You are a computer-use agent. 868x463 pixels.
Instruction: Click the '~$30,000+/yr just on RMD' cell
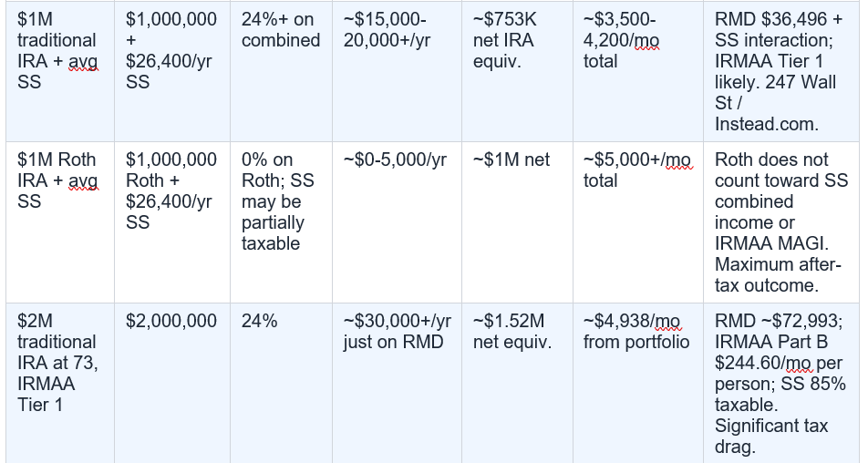click(x=397, y=384)
